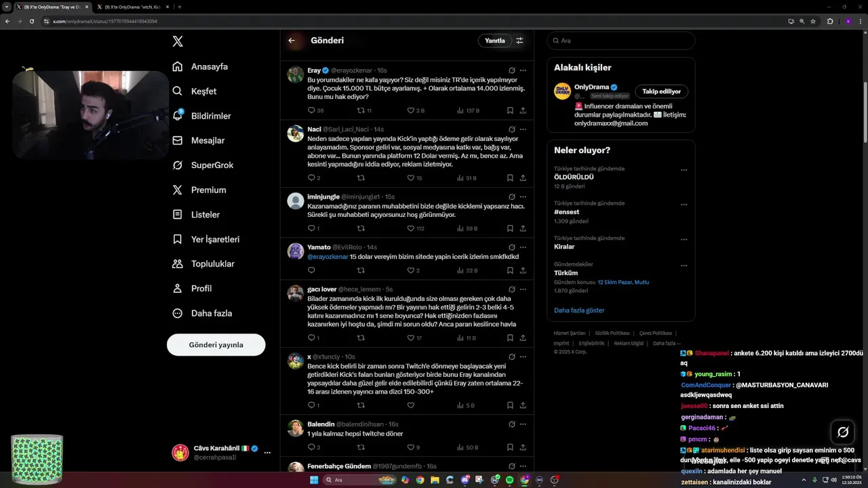Open Premium page in sidebar
Image resolution: width=868 pixels, height=488 pixels.
[x=199, y=190]
